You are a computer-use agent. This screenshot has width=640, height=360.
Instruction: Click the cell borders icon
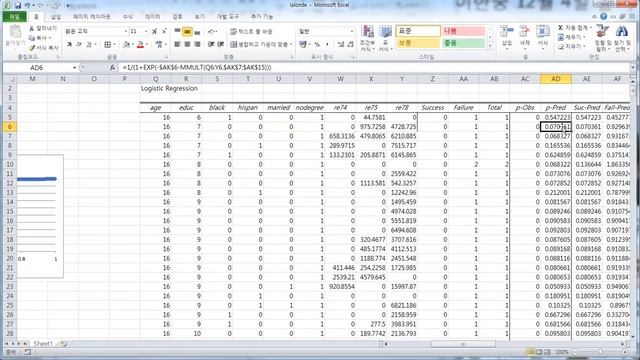(107, 44)
